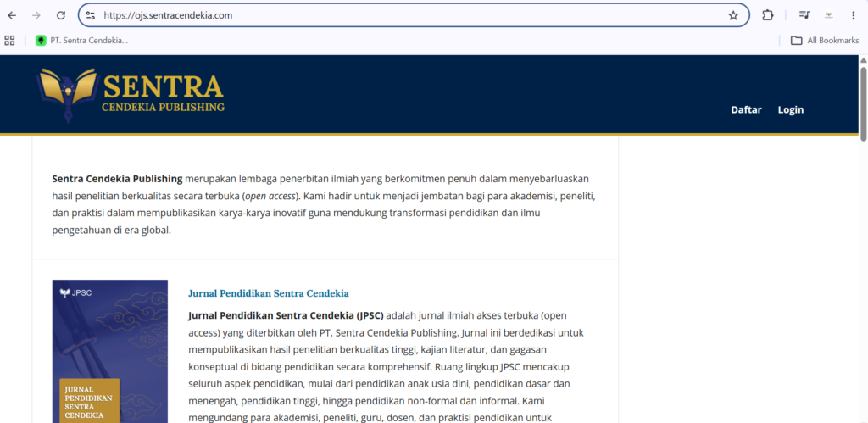Open the PT. Sentra Cendekia bookmark
868x423 pixels.
(x=82, y=41)
